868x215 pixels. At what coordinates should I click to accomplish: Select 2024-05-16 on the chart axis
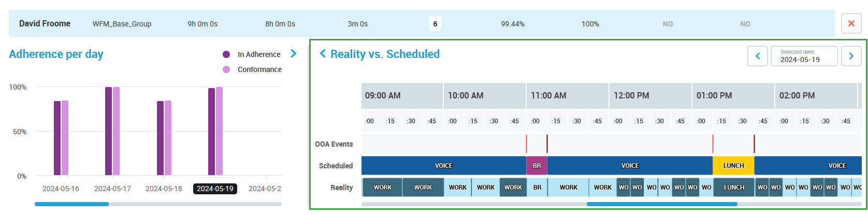[x=61, y=189]
